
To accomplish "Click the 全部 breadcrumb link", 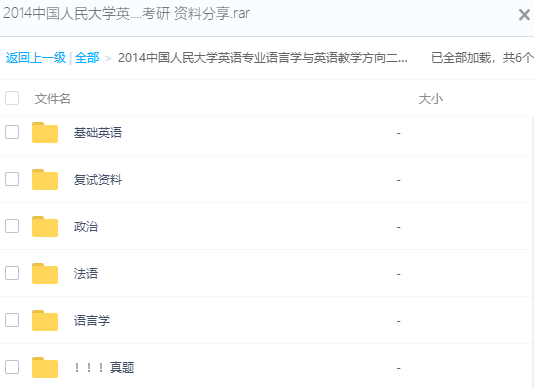I will pyautogui.click(x=87, y=58).
